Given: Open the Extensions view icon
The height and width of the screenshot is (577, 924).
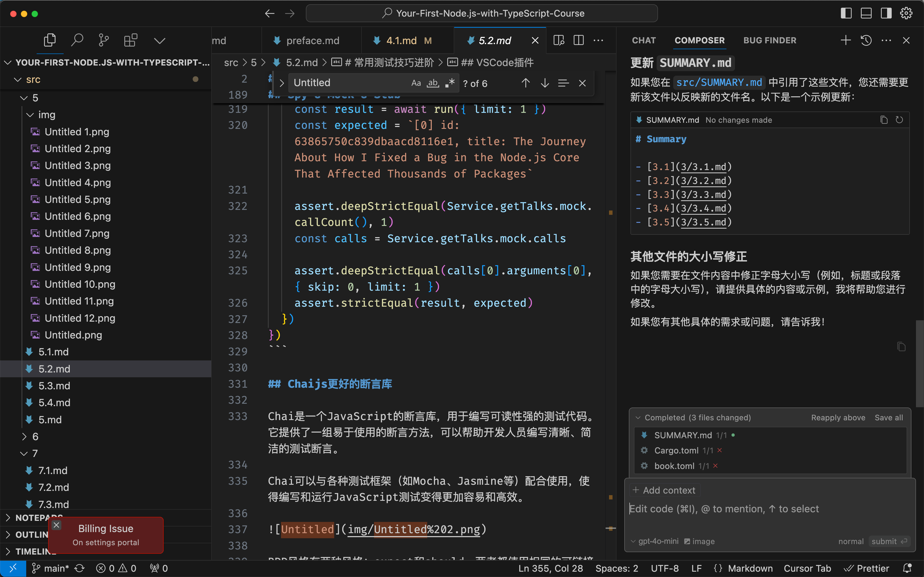Looking at the screenshot, I should (x=131, y=40).
